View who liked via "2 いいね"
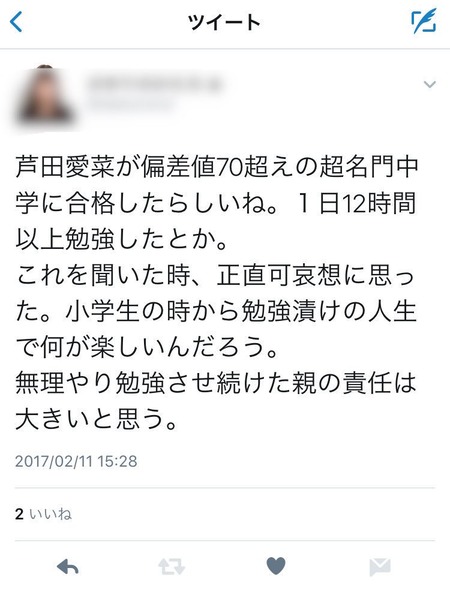 [x=43, y=514]
